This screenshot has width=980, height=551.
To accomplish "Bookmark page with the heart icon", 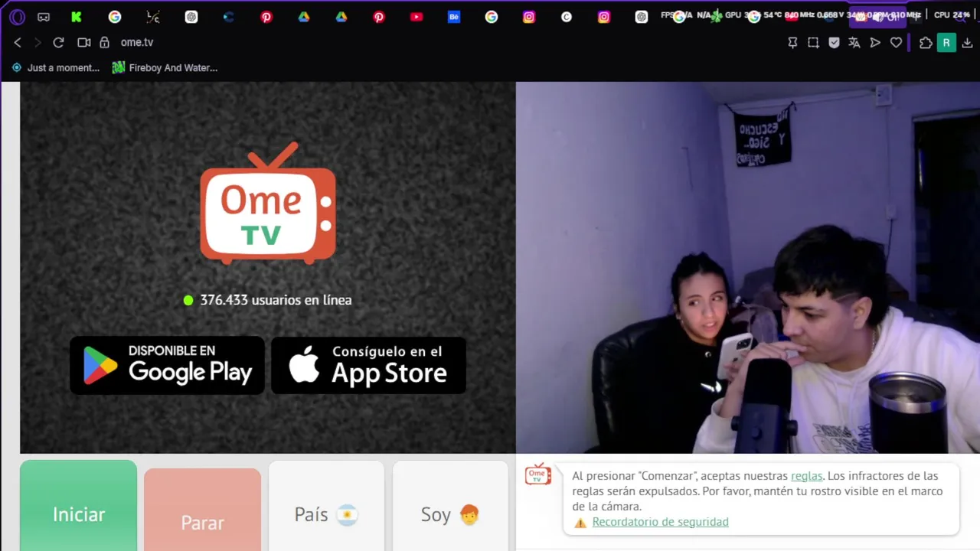I will pos(896,43).
